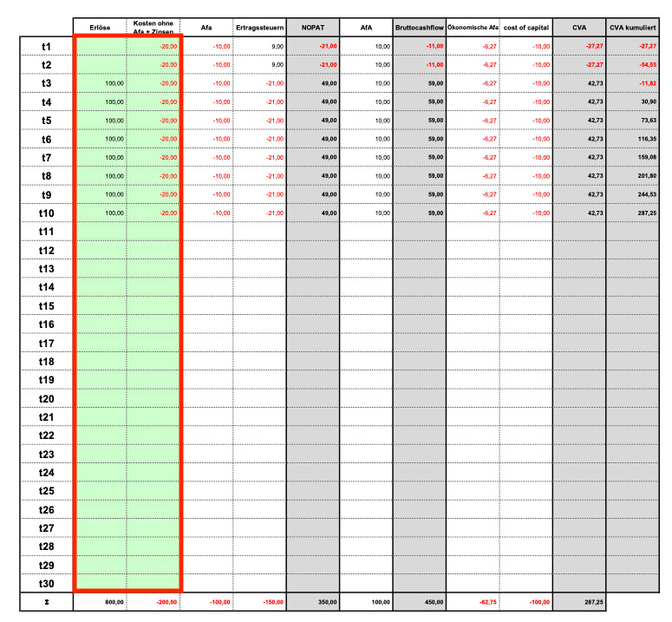
Task: Select the Bruttocashflow total 450,00
Action: [x=434, y=602]
